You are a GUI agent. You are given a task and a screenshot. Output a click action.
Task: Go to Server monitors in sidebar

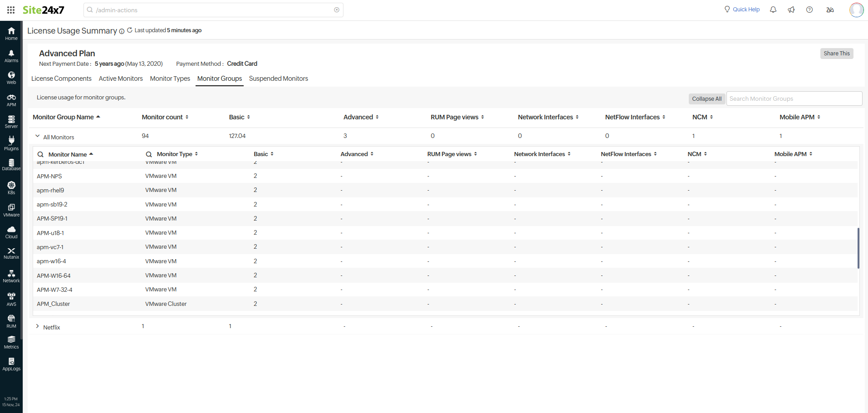click(11, 122)
